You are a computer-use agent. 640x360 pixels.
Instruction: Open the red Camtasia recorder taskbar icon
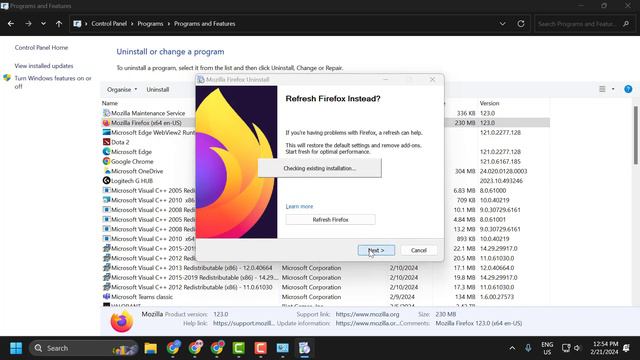coord(260,348)
